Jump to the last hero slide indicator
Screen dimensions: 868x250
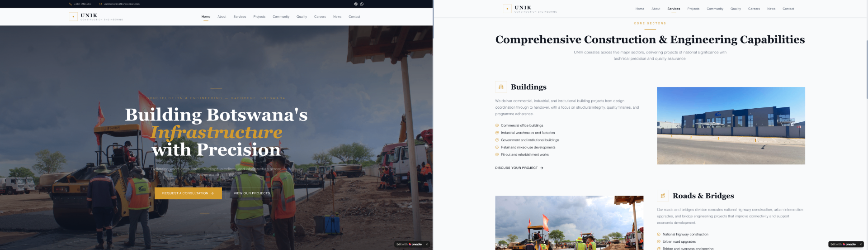click(x=231, y=213)
